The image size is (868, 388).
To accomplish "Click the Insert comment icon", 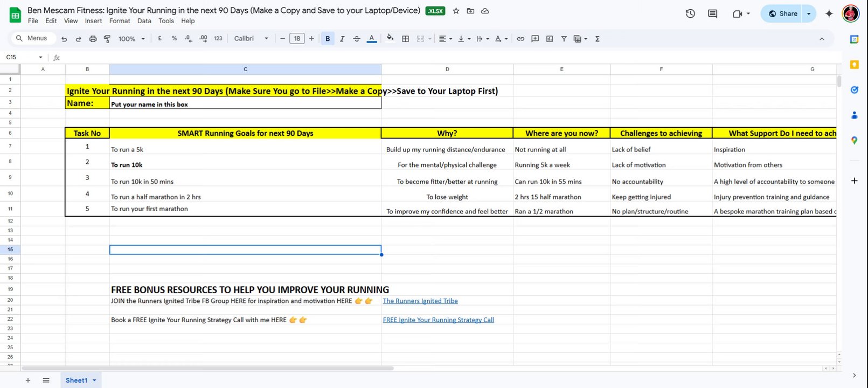I will point(535,39).
